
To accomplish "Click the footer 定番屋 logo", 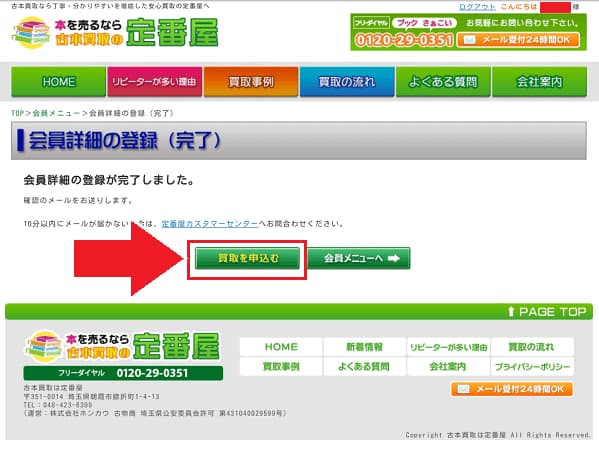I will click(x=123, y=346).
